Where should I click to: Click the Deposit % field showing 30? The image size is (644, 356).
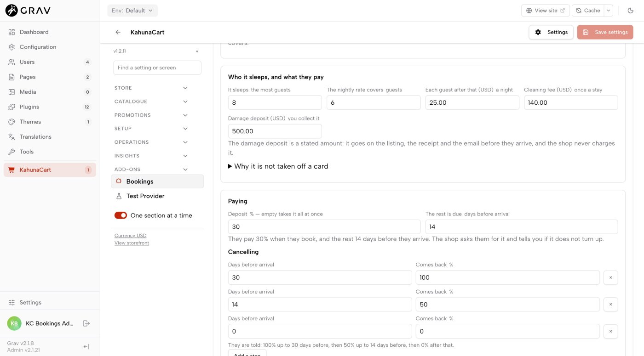(x=324, y=227)
